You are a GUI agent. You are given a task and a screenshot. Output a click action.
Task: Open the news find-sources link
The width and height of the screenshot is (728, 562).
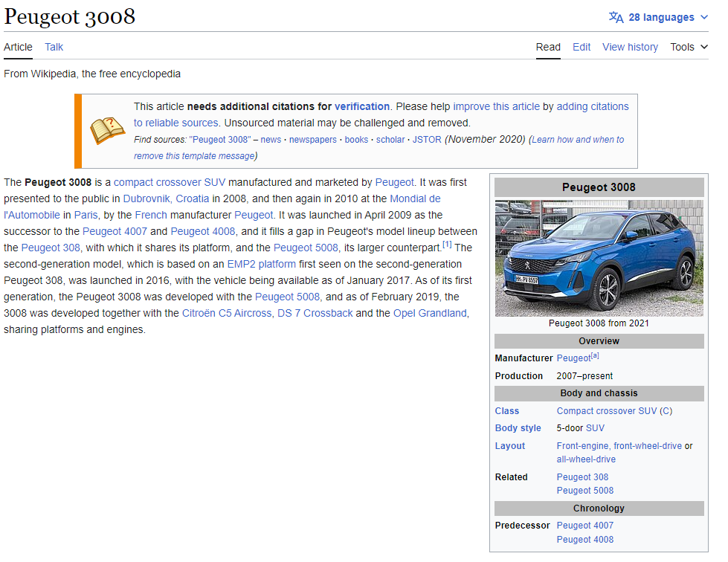click(271, 140)
